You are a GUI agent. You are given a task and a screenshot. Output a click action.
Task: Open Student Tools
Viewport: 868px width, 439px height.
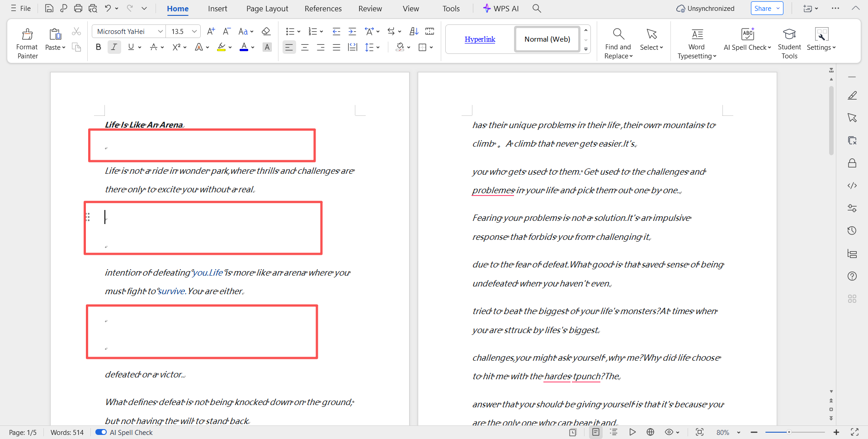[789, 35]
